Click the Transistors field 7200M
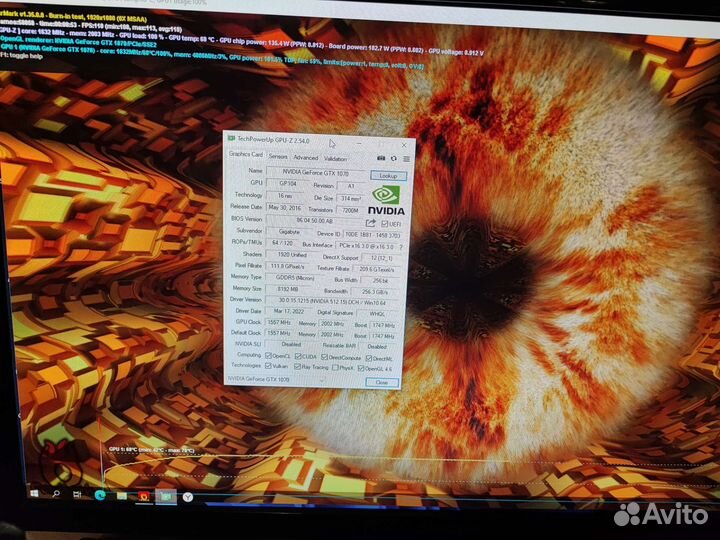720x540 pixels. [x=351, y=210]
